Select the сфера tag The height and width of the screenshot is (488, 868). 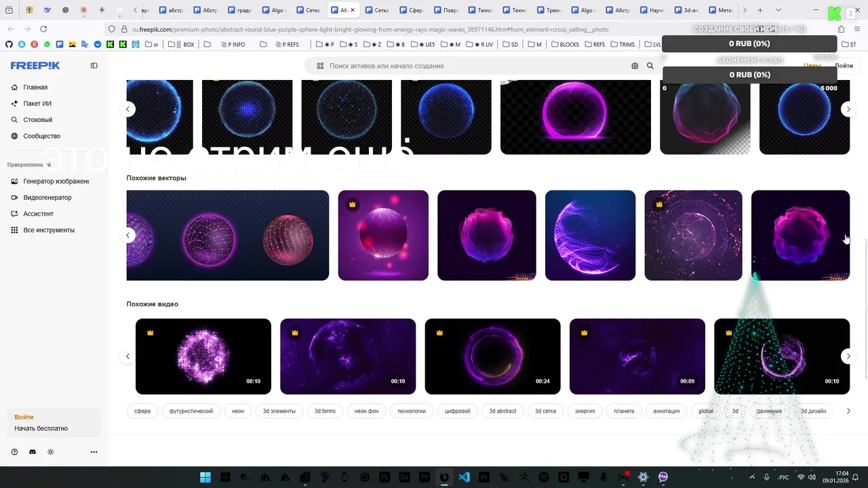[142, 411]
